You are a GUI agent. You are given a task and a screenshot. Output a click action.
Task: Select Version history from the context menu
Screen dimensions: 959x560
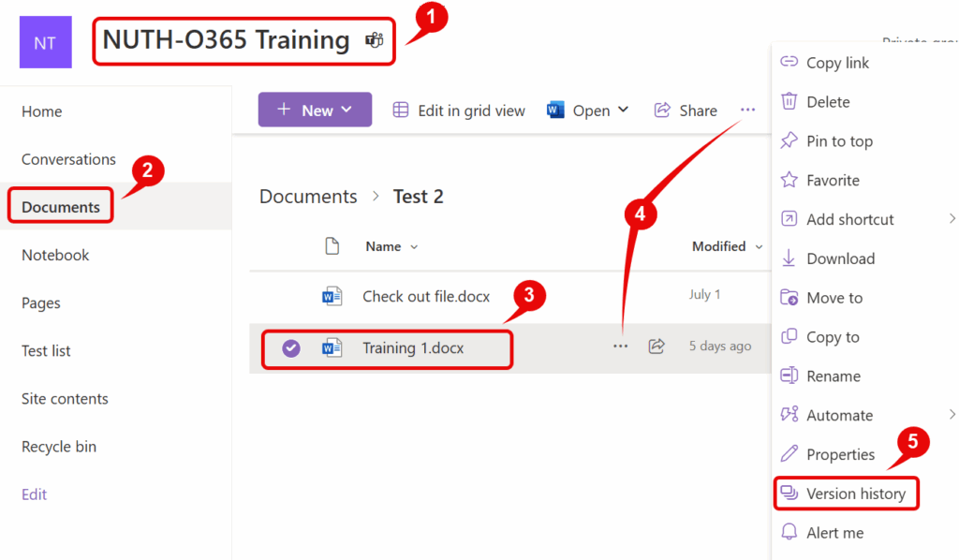855,494
